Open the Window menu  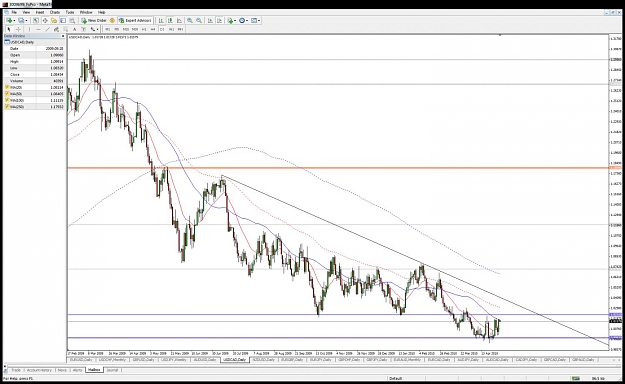pos(86,12)
